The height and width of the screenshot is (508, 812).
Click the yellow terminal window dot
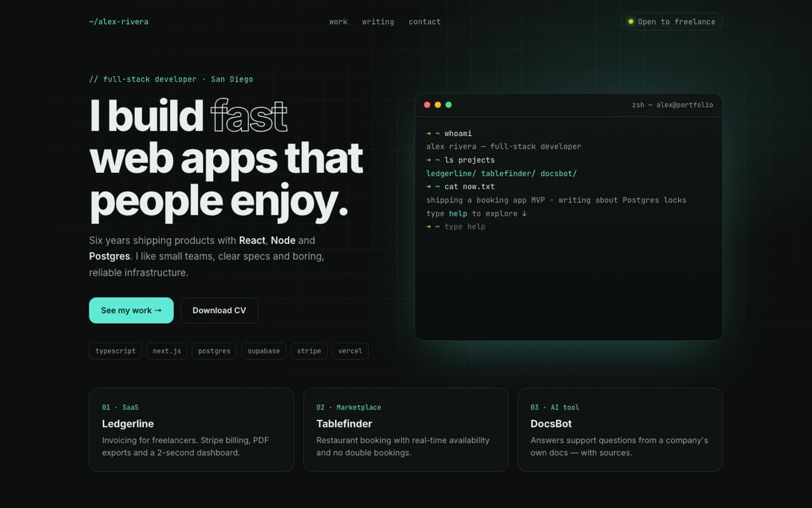click(x=438, y=105)
